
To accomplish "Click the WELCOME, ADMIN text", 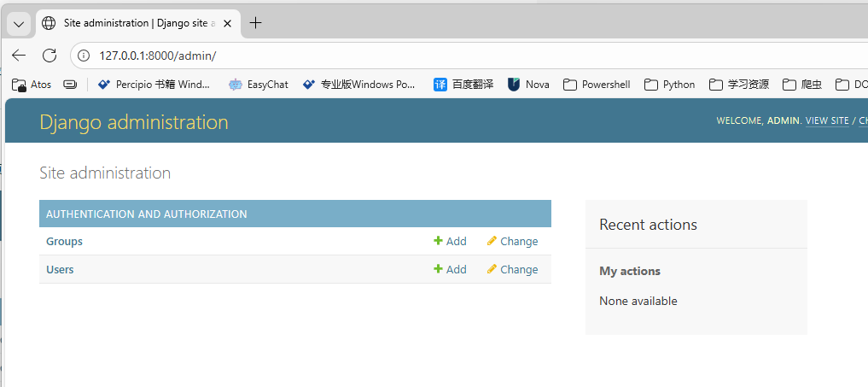I will 759,120.
